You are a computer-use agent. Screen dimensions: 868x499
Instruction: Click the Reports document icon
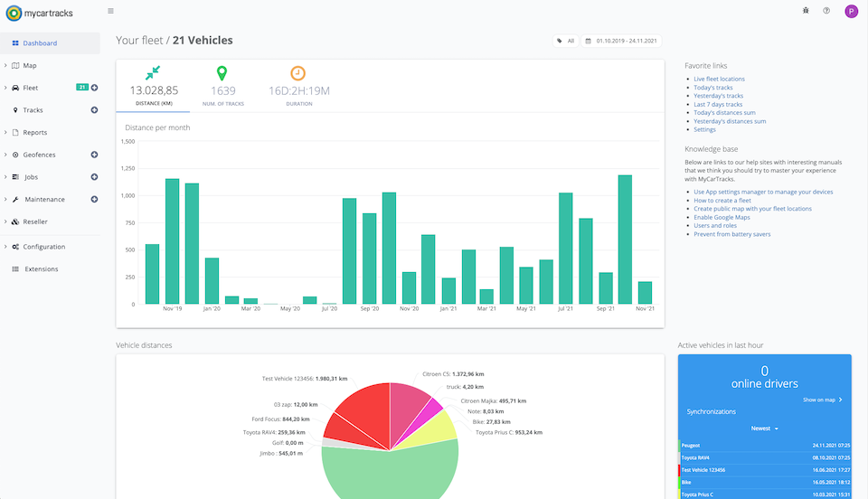15,133
